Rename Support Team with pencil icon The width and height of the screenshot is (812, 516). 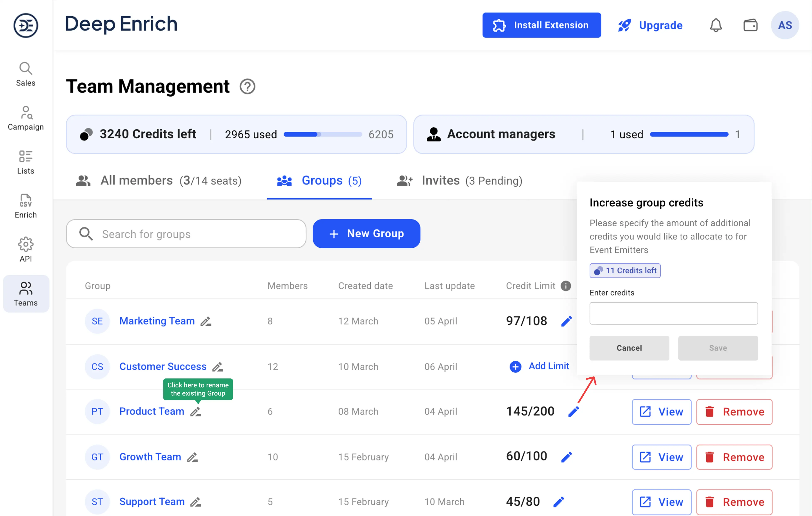(x=196, y=502)
